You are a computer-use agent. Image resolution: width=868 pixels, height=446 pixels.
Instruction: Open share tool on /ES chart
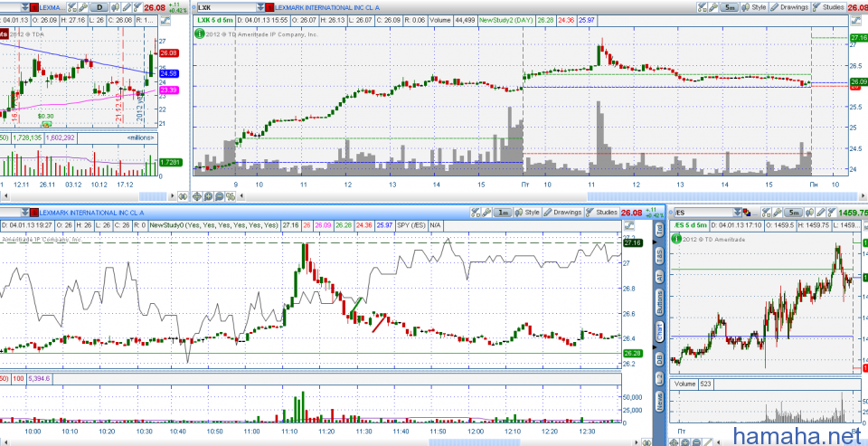coord(766,213)
